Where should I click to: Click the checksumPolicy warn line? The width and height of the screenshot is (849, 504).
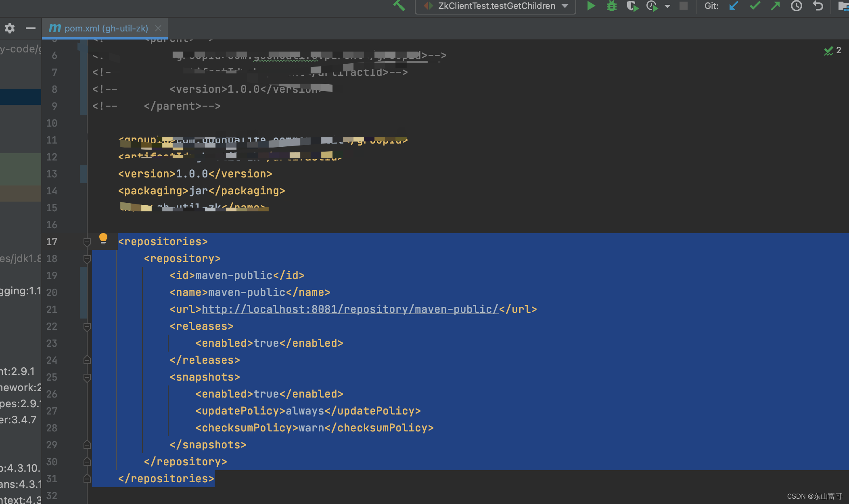coord(314,428)
